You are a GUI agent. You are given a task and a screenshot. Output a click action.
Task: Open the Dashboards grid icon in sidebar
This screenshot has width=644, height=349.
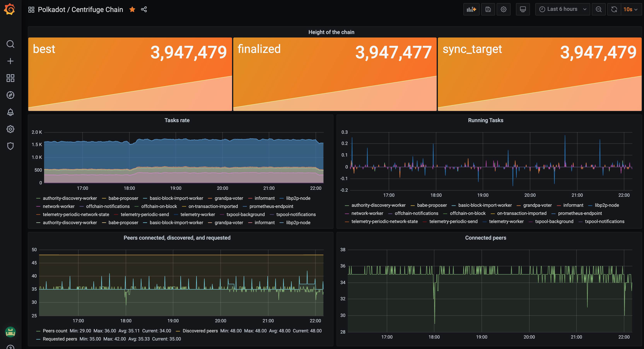[x=10, y=78]
